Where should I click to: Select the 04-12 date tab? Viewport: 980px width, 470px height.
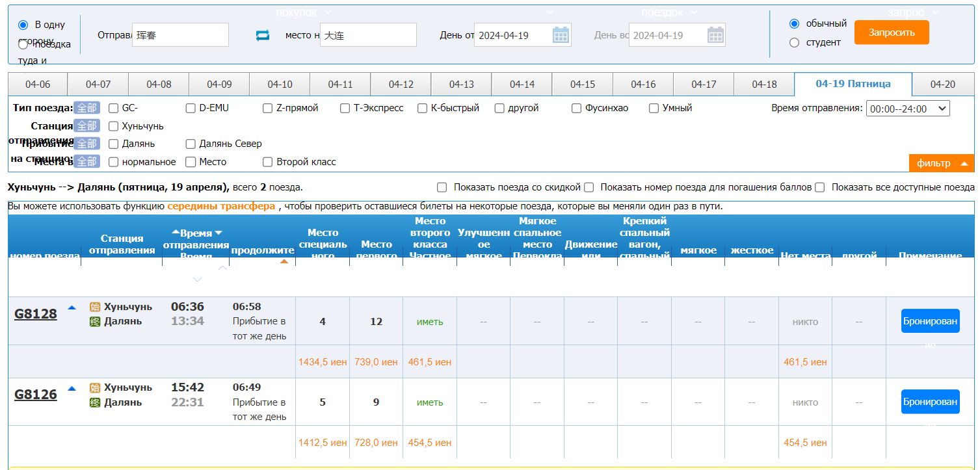[401, 85]
